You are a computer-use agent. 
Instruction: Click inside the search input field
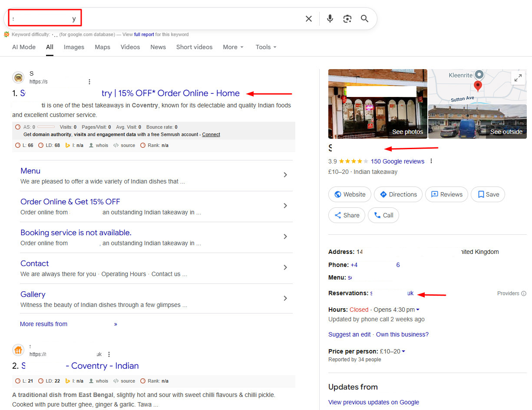tap(174, 19)
